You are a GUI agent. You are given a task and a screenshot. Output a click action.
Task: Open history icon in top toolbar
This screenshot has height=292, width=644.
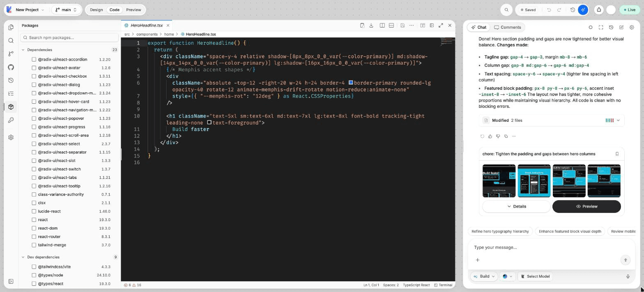pyautogui.click(x=573, y=10)
